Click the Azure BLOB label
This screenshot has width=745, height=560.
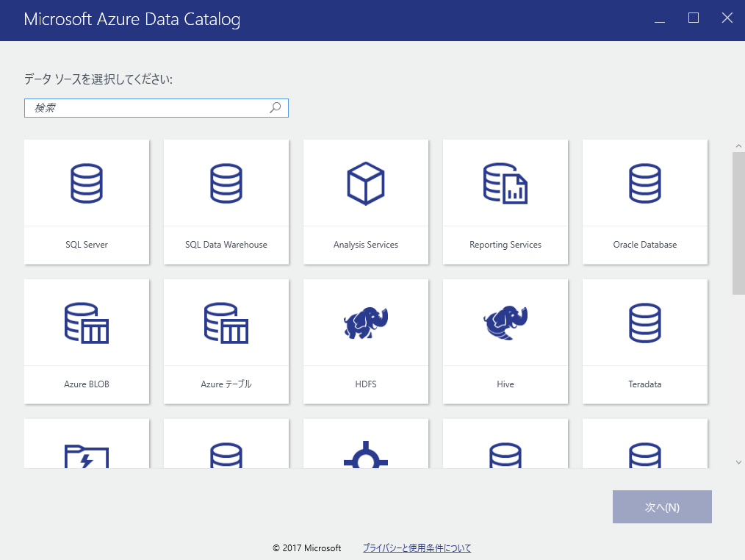(x=87, y=384)
